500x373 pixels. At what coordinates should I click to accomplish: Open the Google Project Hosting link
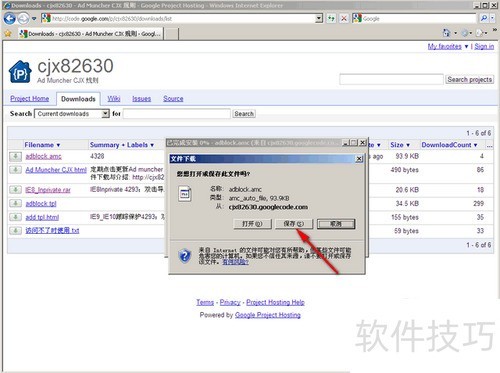click(x=268, y=315)
